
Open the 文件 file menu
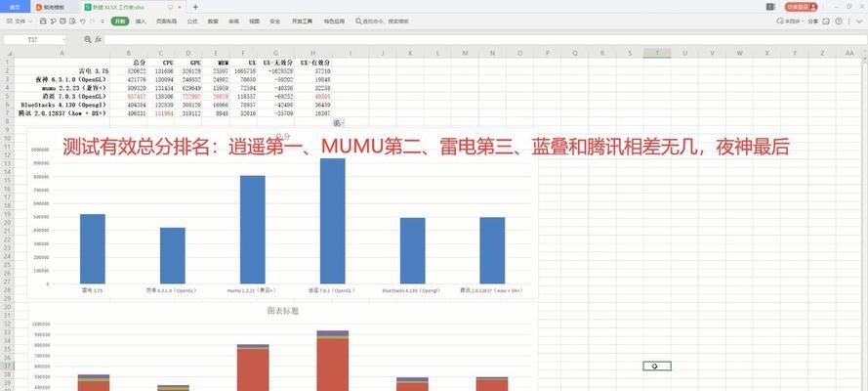[19, 22]
